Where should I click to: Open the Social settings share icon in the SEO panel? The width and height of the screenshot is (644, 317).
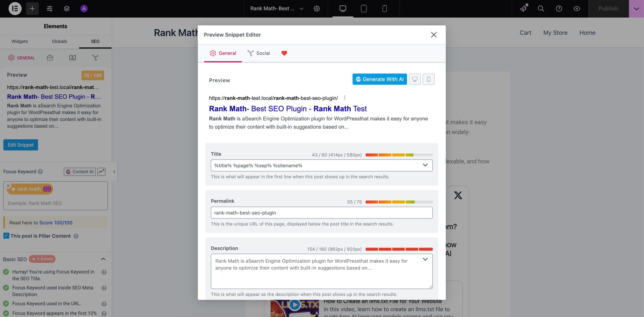(96, 58)
